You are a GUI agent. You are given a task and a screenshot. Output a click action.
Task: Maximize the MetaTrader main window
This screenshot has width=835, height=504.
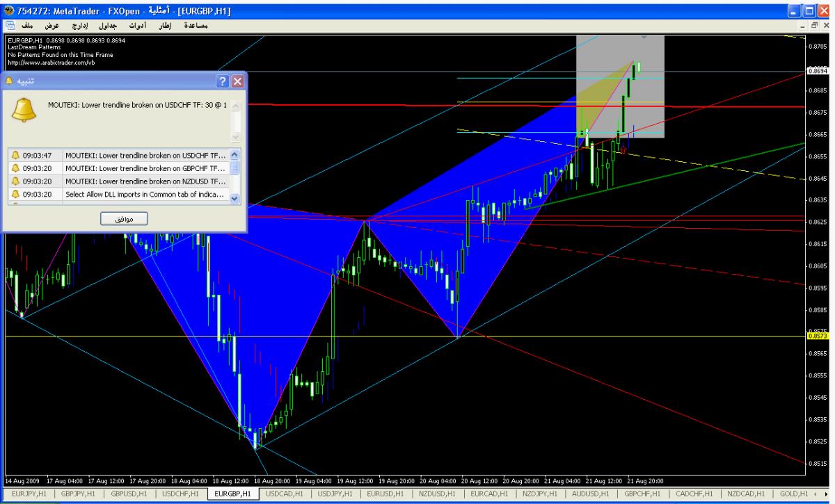click(x=809, y=10)
